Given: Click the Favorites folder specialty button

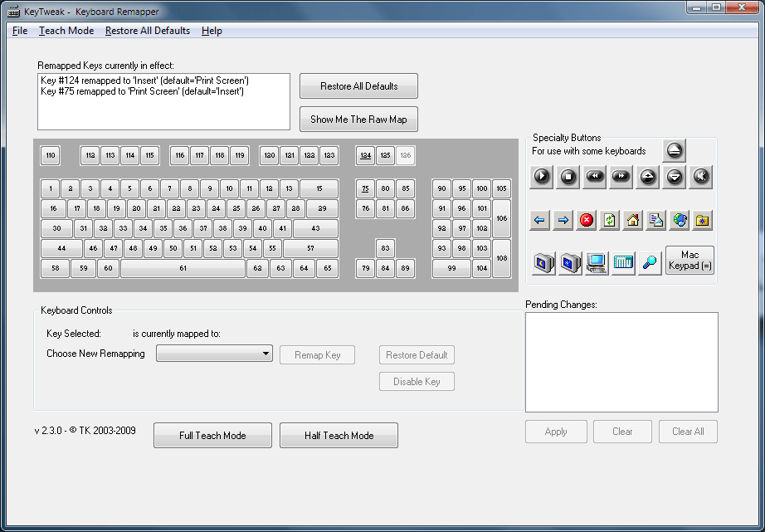Looking at the screenshot, I should tap(703, 220).
